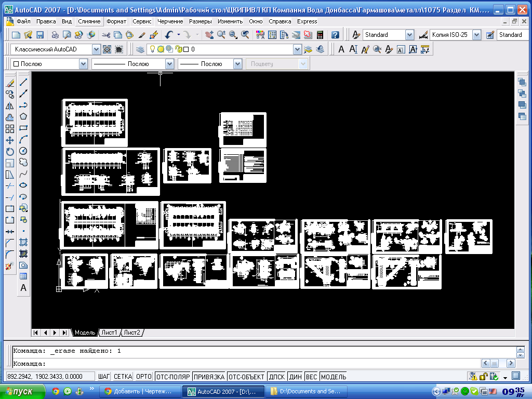Open the Послою linetype dropdown
This screenshot has width=532, height=399.
click(170, 64)
